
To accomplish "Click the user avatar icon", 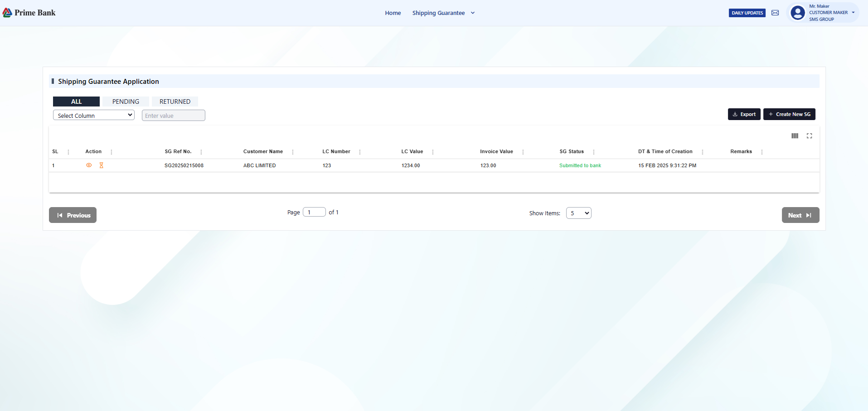I will click(x=798, y=13).
